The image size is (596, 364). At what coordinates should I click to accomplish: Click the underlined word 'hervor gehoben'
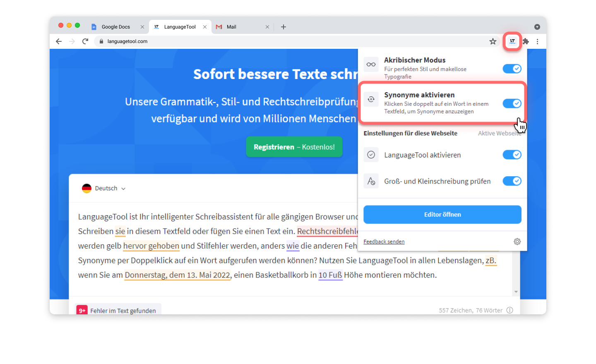point(151,246)
